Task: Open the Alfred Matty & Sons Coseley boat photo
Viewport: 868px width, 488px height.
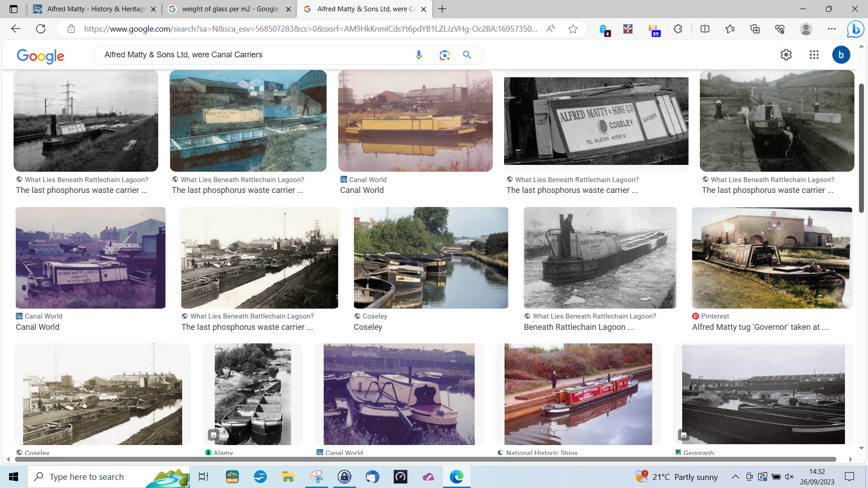Action: (596, 121)
